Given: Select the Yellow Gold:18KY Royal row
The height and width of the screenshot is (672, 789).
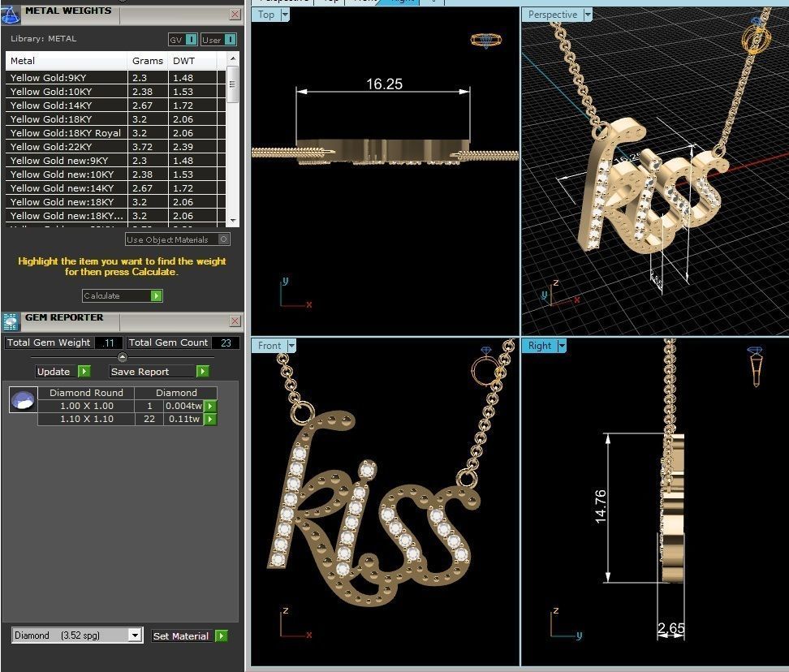Looking at the screenshot, I should click(116, 133).
